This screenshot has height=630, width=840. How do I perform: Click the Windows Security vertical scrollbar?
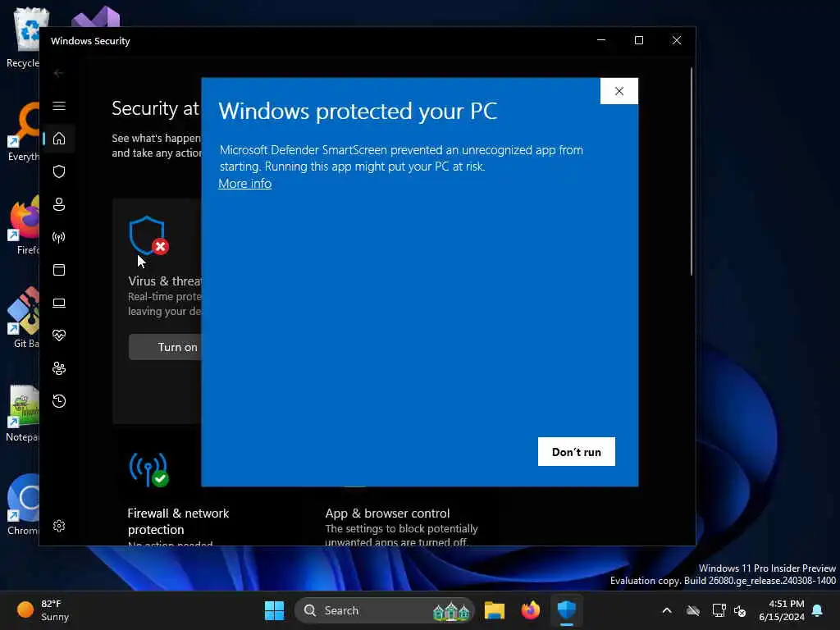(691, 171)
